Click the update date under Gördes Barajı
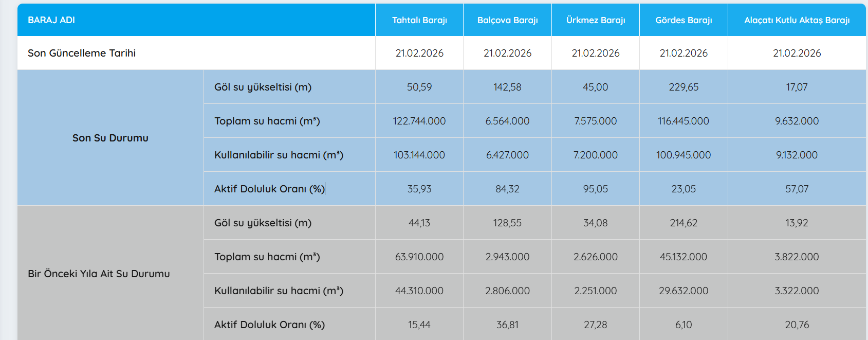 (x=684, y=53)
